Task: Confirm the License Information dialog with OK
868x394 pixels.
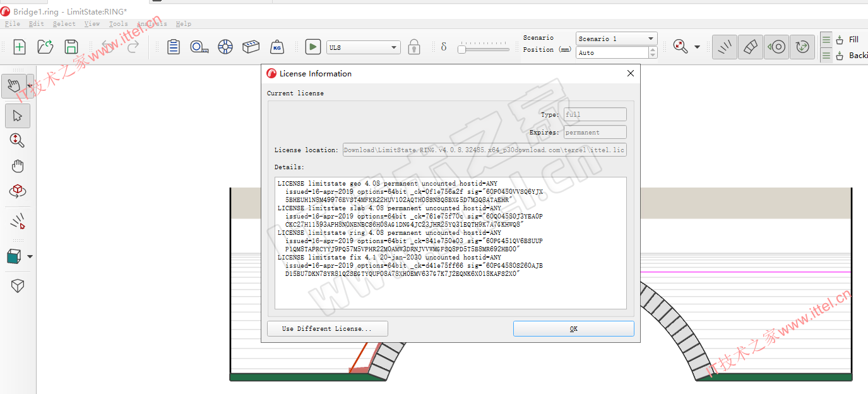Action: [573, 328]
